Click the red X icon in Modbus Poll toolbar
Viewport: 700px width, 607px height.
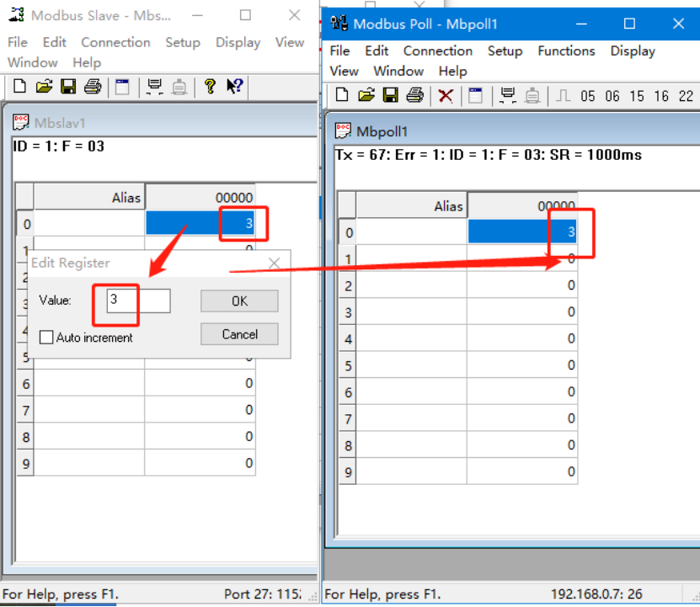(446, 95)
